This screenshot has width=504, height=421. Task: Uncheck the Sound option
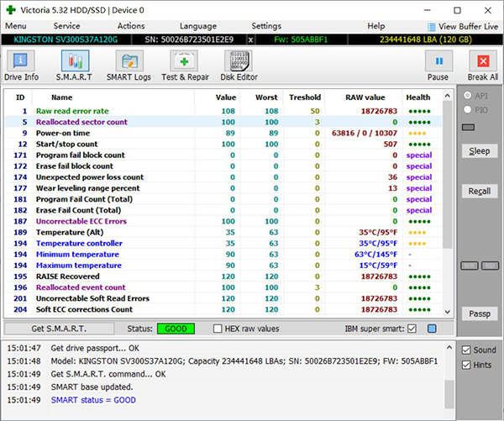point(467,350)
